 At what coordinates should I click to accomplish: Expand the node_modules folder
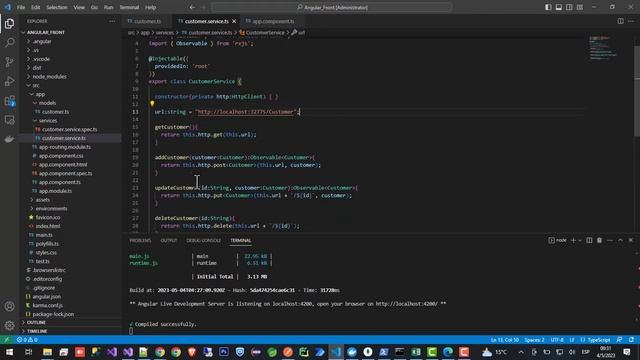(x=49, y=76)
